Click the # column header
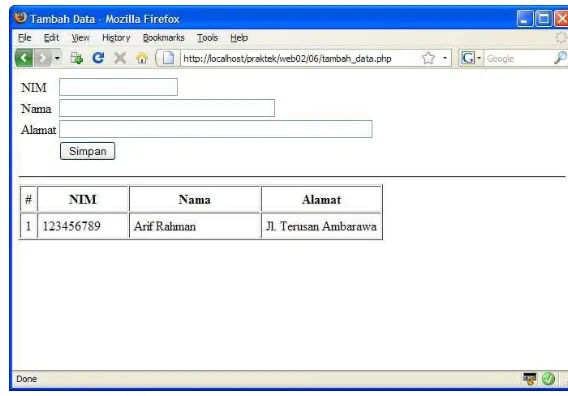 [29, 199]
